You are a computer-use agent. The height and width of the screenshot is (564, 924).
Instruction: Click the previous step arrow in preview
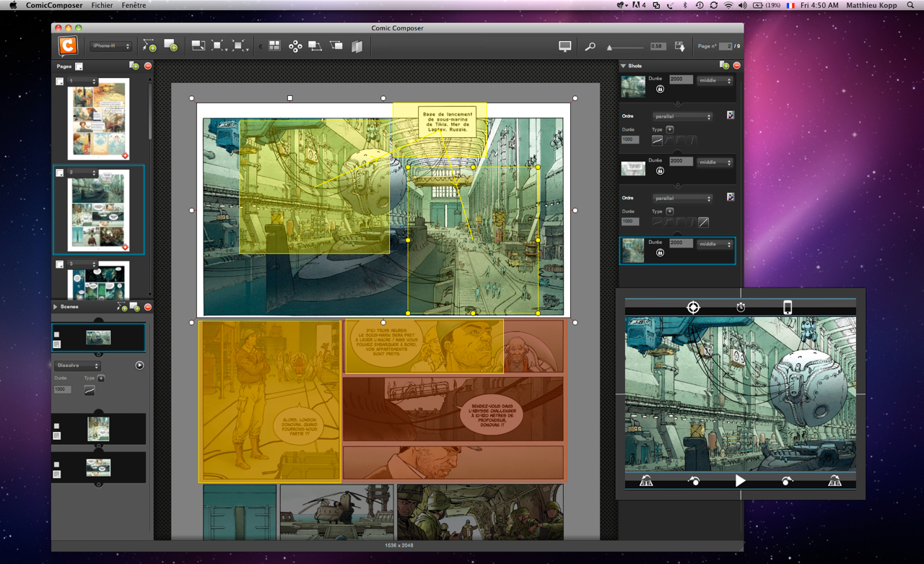tap(694, 481)
